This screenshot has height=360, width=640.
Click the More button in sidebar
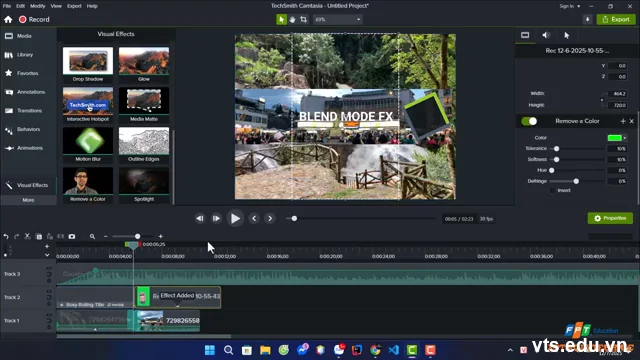[28, 200]
